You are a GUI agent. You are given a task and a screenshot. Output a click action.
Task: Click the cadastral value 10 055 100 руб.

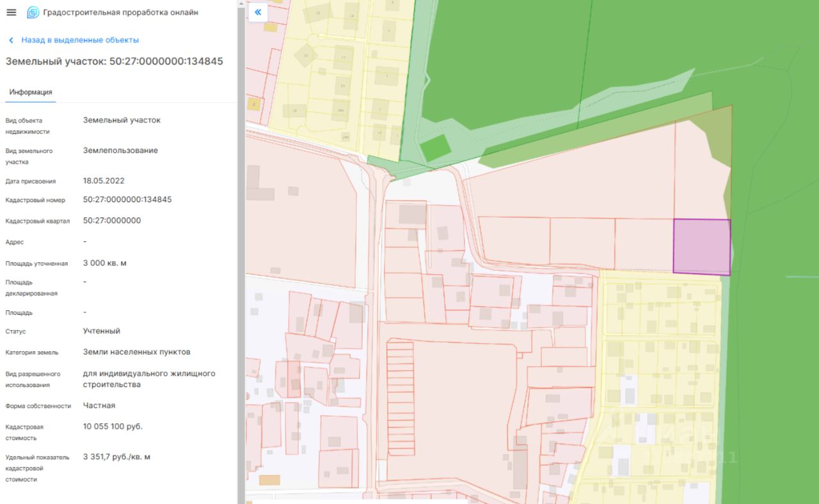[x=113, y=427]
